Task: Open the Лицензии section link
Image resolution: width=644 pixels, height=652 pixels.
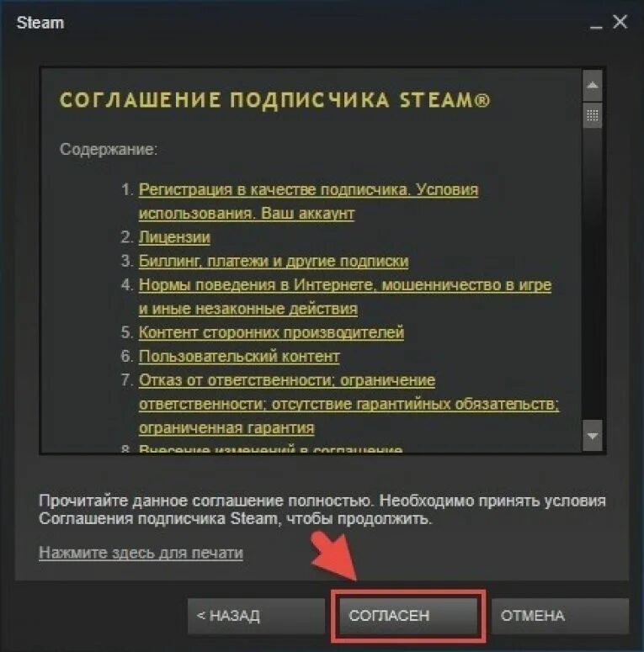Action: (x=174, y=237)
